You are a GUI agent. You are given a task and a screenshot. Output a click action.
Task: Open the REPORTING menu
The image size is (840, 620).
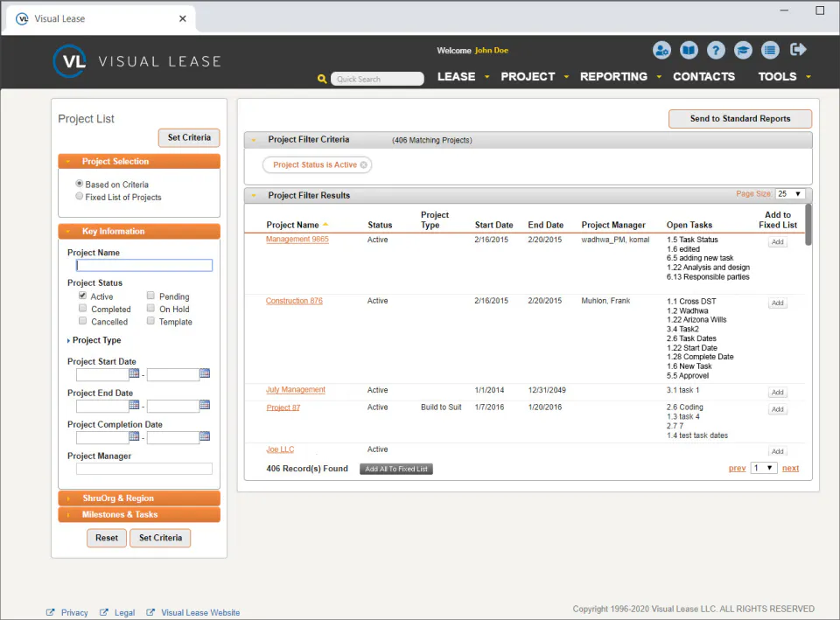click(614, 77)
